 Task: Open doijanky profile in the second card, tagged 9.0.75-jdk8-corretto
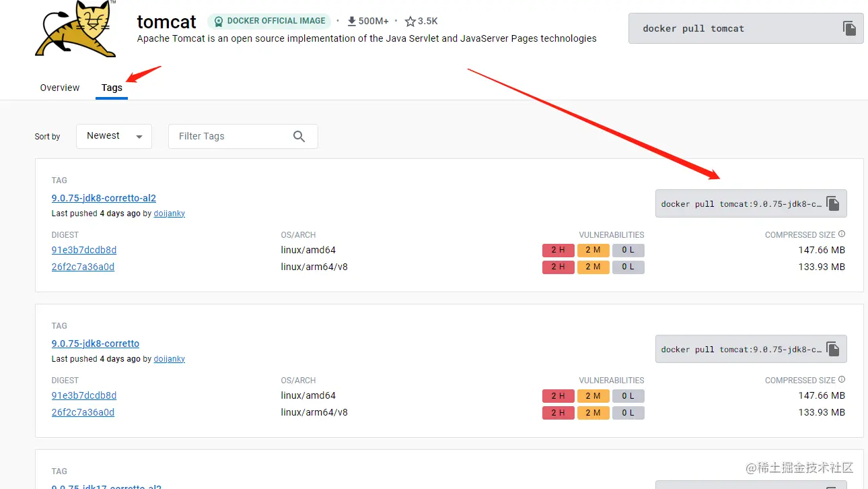(x=170, y=359)
